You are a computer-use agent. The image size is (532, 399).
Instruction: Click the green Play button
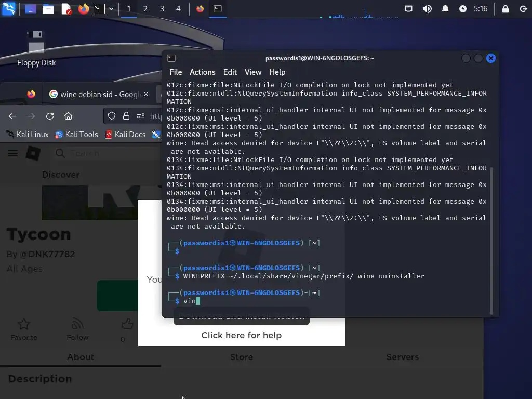point(117,296)
